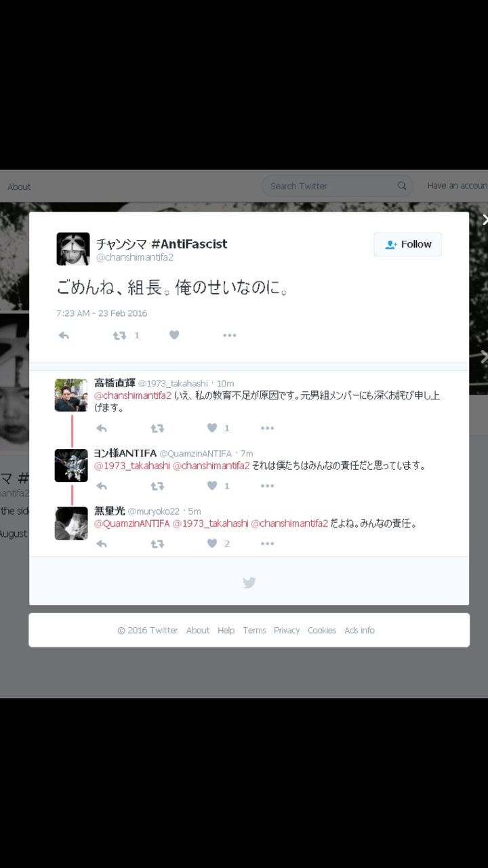Click the Twitter bird icon below the replies
This screenshot has width=488, height=868.
249,583
